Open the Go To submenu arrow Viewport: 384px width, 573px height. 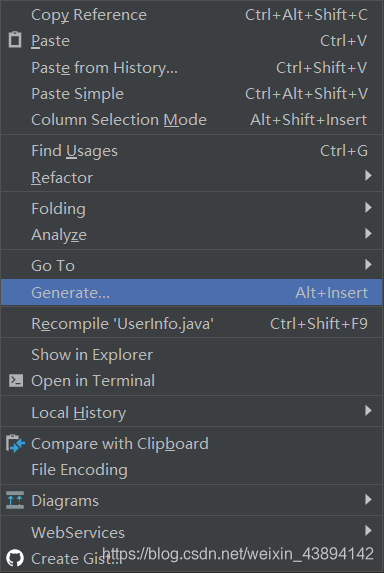(368, 265)
